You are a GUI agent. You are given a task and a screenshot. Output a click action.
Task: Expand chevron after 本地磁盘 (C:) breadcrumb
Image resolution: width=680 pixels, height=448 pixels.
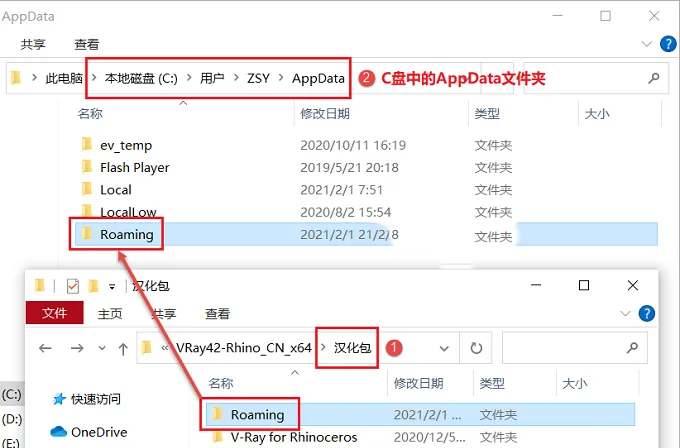click(189, 78)
